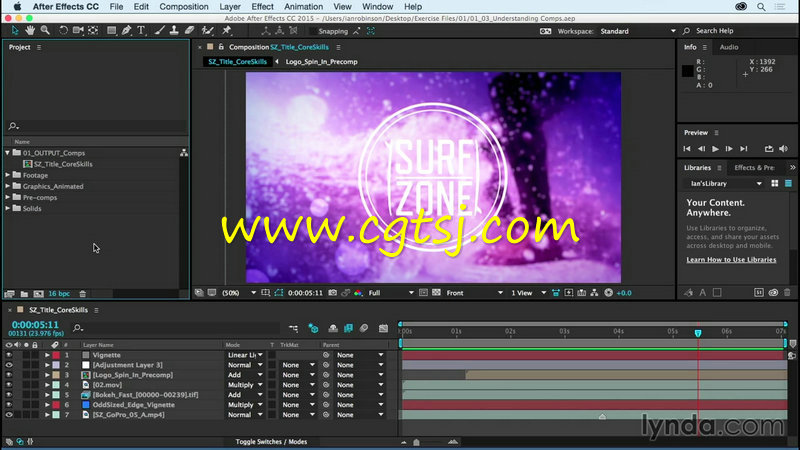Hide the Logo_Spin_In_Precomp layer
This screenshot has height=450, width=800.
(x=9, y=375)
